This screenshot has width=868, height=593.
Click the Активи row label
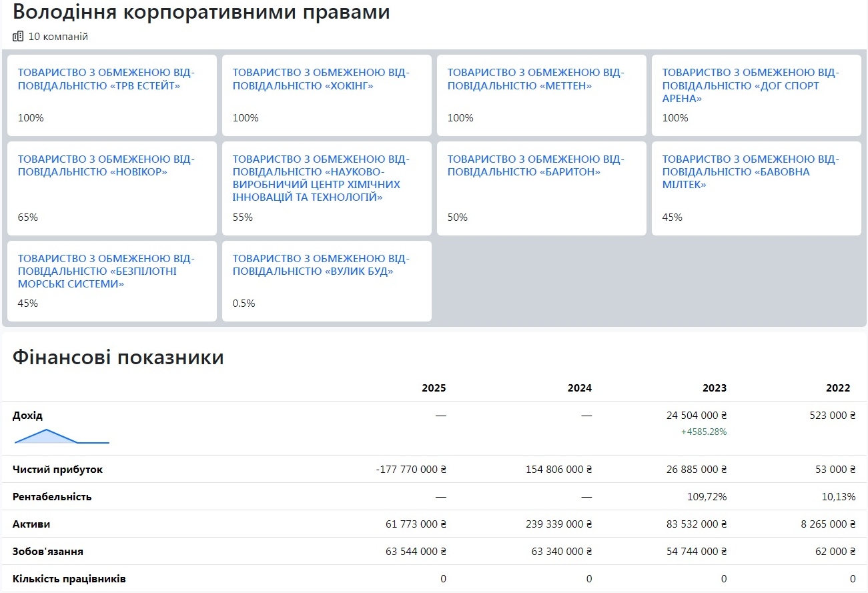click(31, 524)
